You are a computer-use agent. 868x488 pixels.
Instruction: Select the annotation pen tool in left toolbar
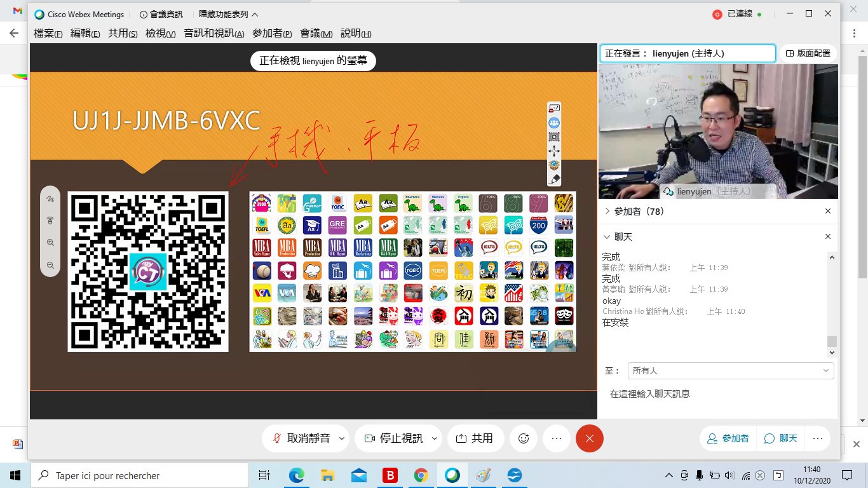coord(50,199)
